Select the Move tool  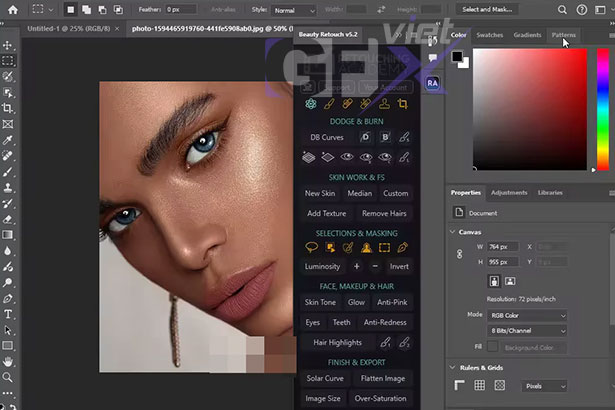click(8, 44)
